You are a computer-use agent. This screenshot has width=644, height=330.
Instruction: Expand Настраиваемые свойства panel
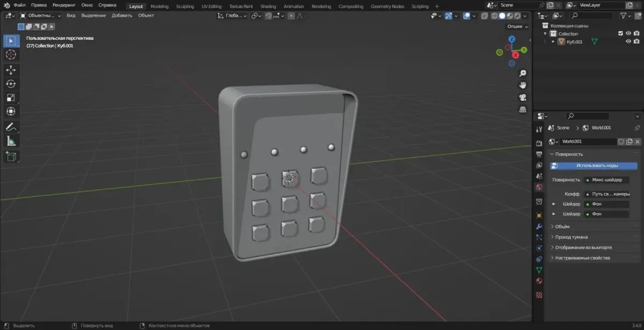click(x=582, y=258)
